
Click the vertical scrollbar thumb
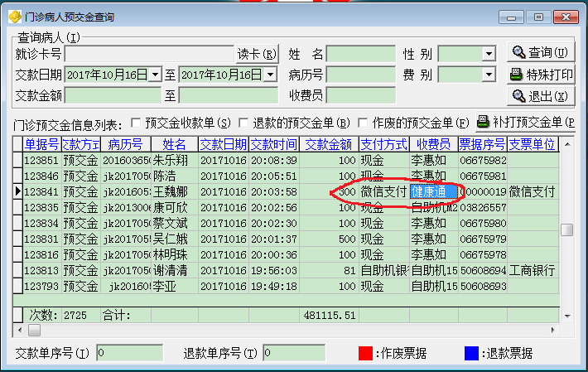click(x=567, y=229)
